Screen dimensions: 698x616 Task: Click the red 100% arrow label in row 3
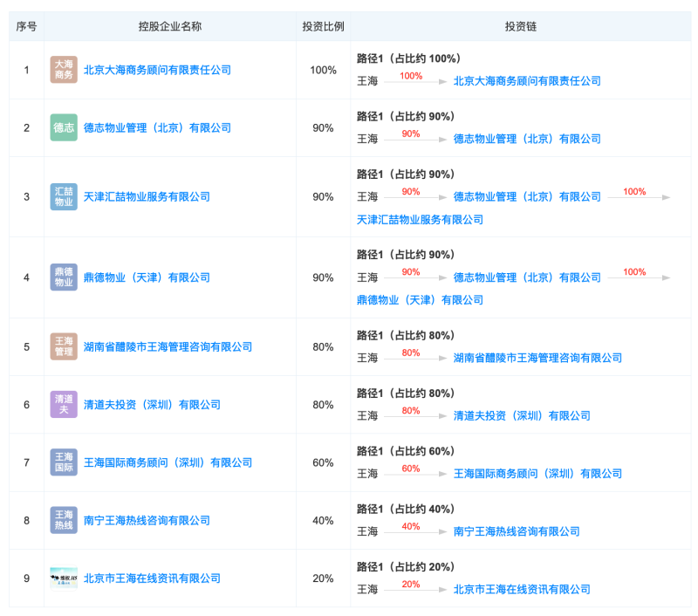[x=634, y=191]
